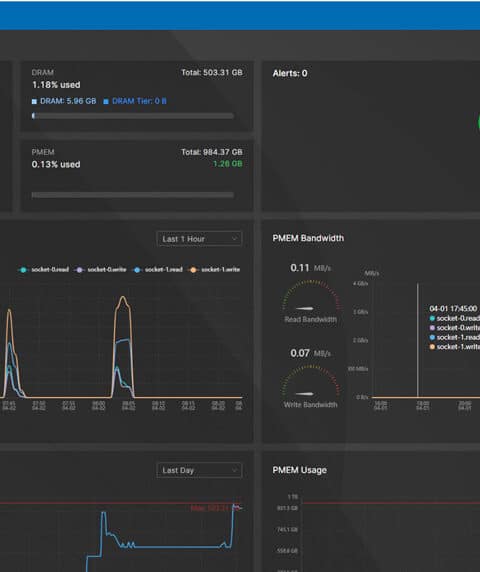This screenshot has height=572, width=480.
Task: Open the Last 1 Hour time range dropdown
Action: tap(199, 239)
